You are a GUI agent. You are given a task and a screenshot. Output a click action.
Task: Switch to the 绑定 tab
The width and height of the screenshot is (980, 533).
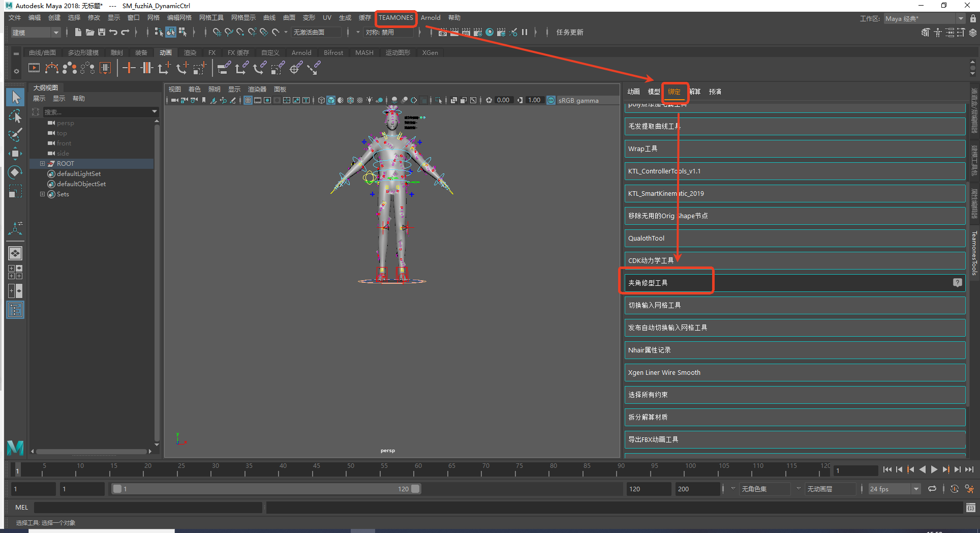(674, 92)
